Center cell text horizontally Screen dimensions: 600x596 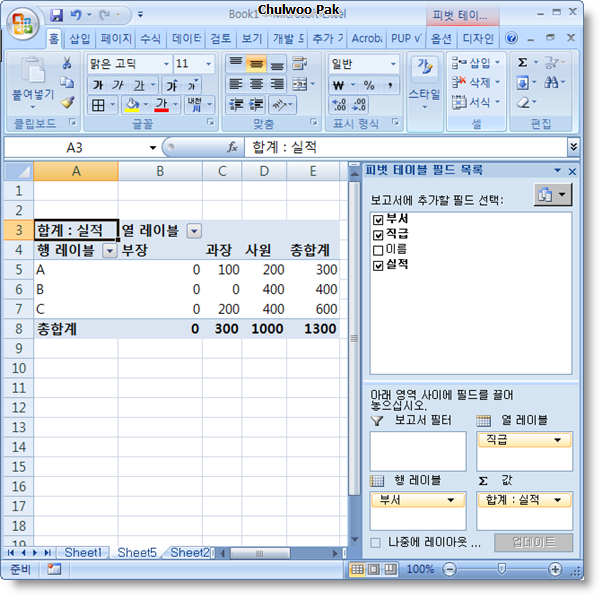click(x=256, y=84)
